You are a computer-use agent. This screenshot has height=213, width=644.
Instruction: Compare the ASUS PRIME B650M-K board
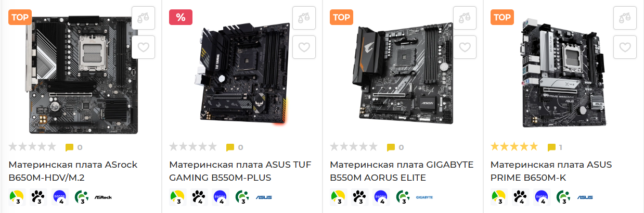click(x=626, y=18)
